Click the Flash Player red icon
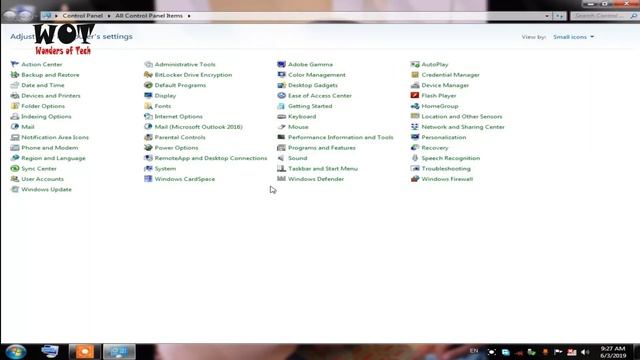The image size is (640, 360). pyautogui.click(x=415, y=96)
